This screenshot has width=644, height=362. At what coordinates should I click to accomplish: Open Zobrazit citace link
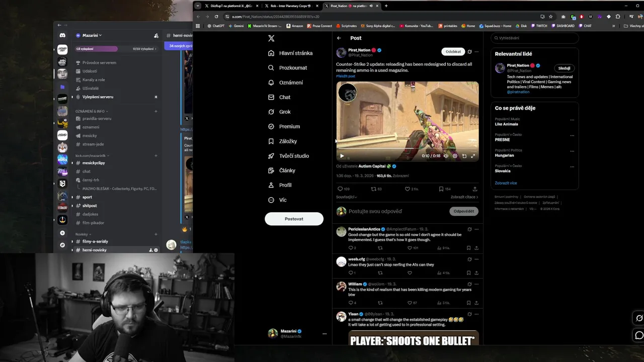[x=464, y=197]
